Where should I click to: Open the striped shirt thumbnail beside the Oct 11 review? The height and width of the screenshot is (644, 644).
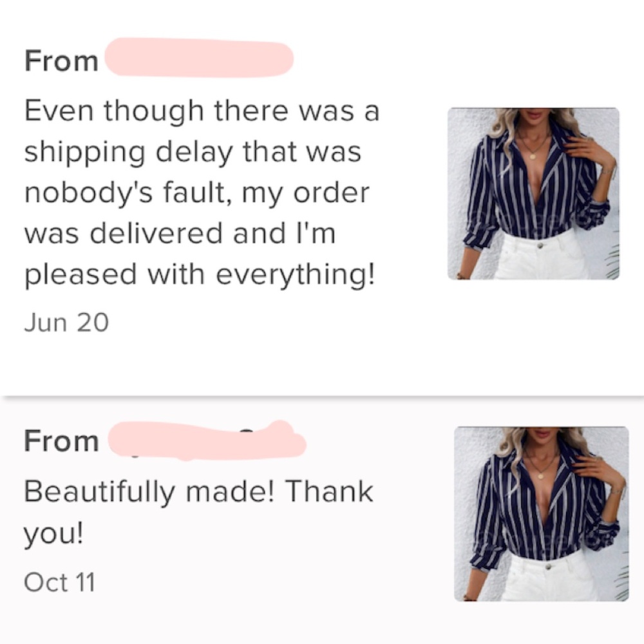point(541,513)
